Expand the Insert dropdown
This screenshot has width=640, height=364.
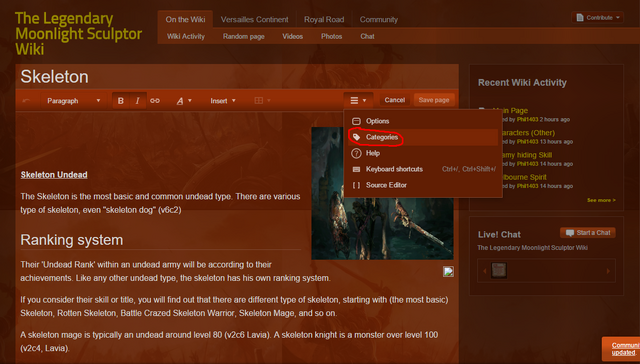pos(223,101)
